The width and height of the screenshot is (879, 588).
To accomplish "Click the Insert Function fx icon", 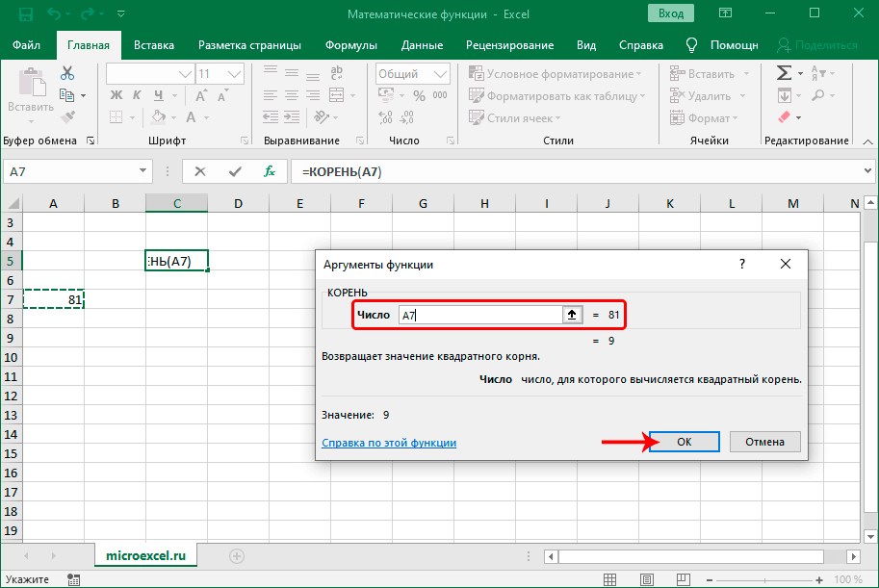I will tap(270, 171).
